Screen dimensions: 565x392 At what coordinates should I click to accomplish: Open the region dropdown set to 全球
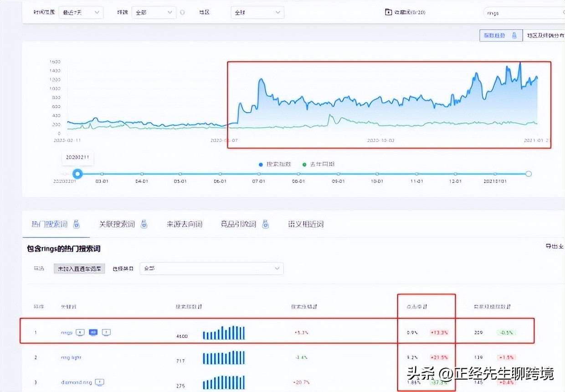point(257,12)
